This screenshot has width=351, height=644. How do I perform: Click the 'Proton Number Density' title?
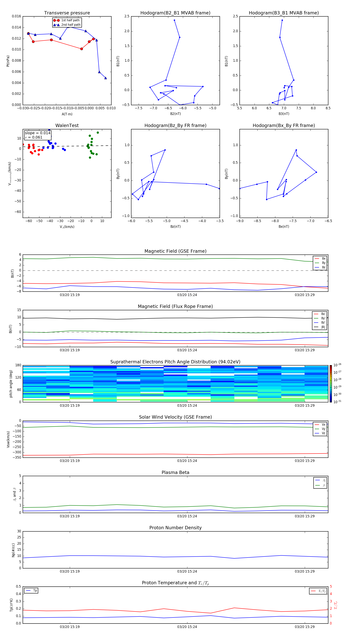(175, 528)
